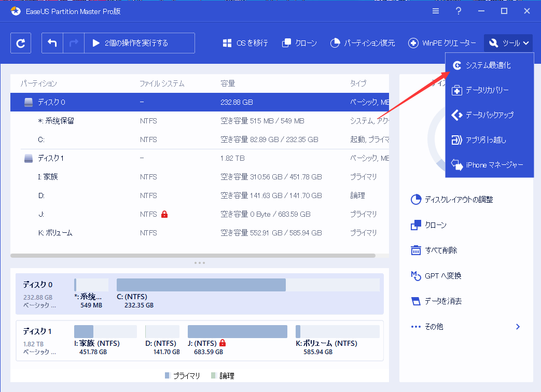Open OSを移行 tool
Screen dimensions: 541x392
245,43
